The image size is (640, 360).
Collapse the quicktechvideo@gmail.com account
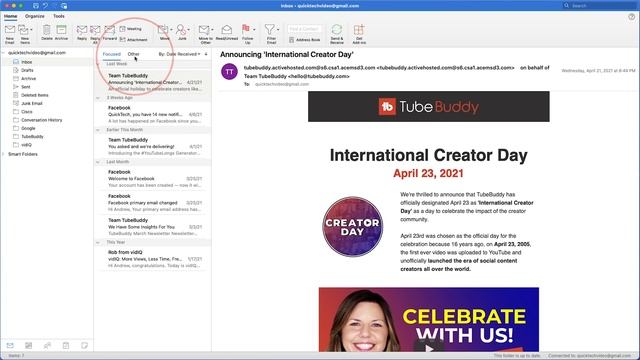pyautogui.click(x=4, y=53)
